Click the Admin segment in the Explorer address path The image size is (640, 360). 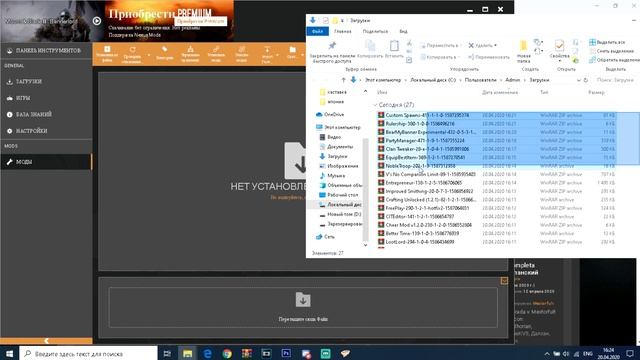point(513,80)
